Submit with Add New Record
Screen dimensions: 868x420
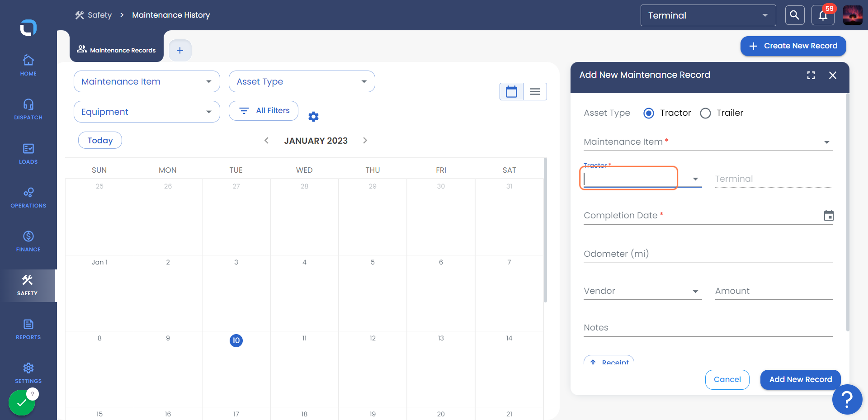[x=800, y=379]
